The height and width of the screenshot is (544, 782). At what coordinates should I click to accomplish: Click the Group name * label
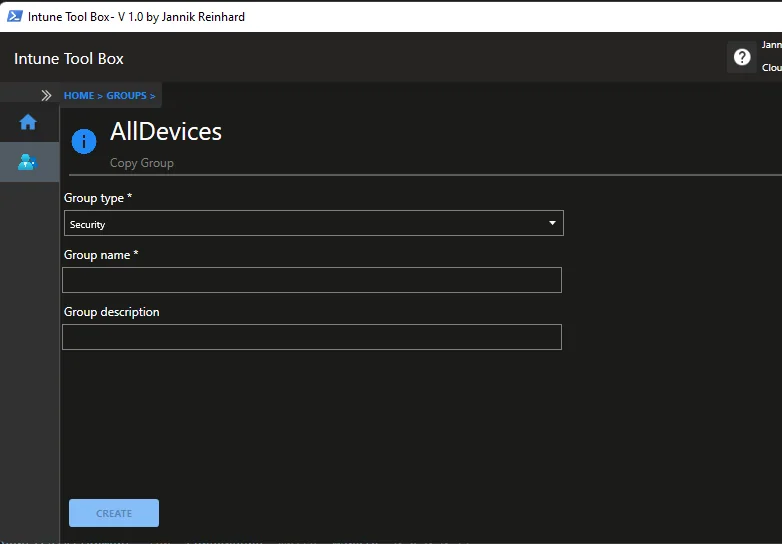click(101, 255)
